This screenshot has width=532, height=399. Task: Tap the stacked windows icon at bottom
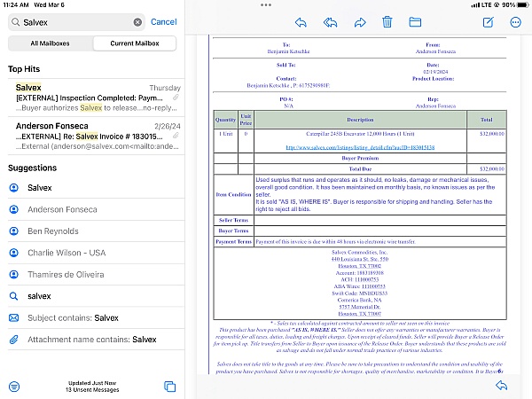pos(170,387)
